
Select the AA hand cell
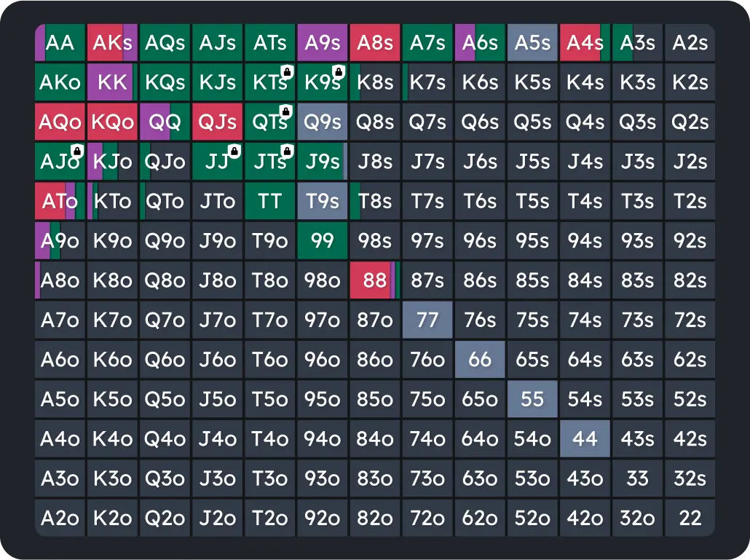[x=60, y=42]
